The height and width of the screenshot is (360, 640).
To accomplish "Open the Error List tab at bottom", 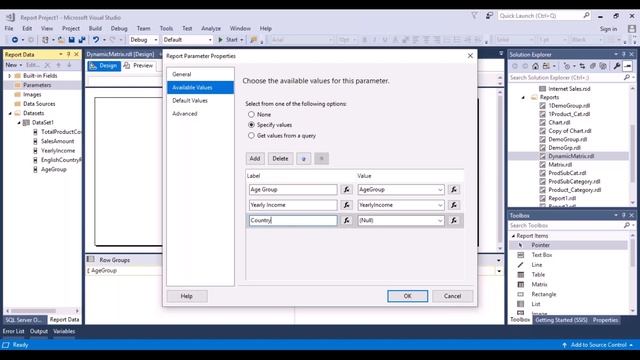I will pos(13,331).
